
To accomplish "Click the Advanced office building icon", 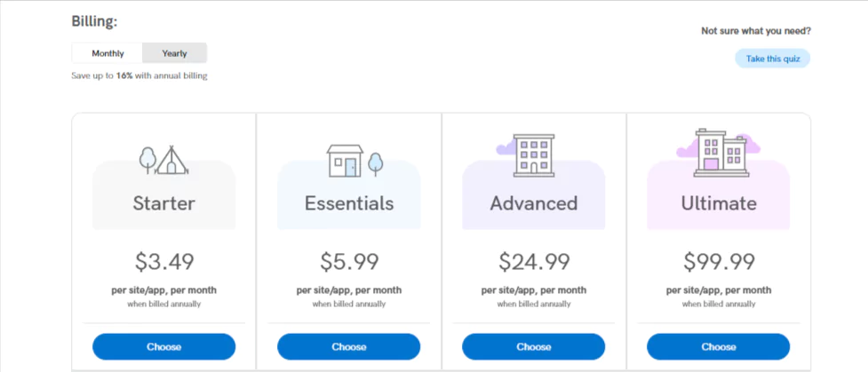I will (526, 155).
